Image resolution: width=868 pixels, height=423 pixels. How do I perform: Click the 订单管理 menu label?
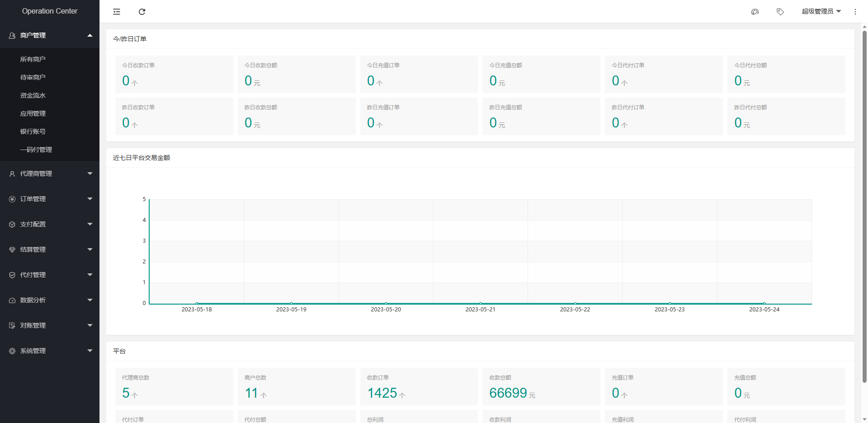point(33,199)
